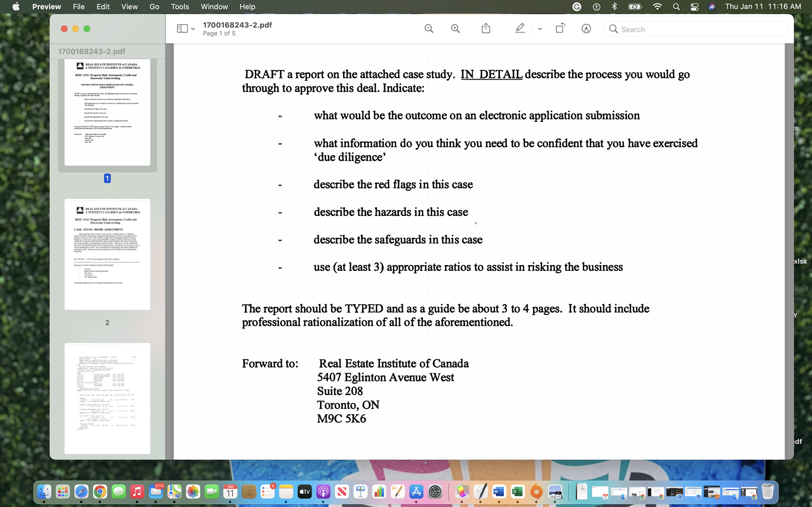Open Google Chrome from the Dock

(100, 492)
